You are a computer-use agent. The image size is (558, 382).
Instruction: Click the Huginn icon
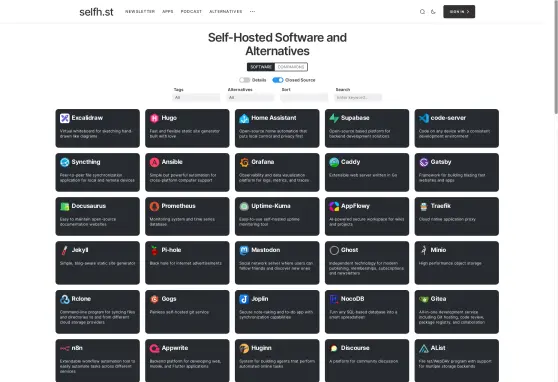click(x=244, y=348)
